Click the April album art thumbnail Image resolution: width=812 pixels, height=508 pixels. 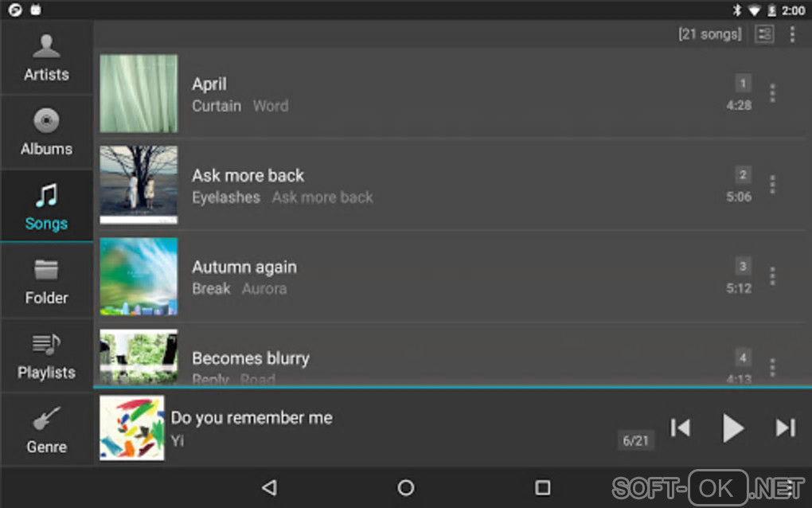[x=139, y=93]
